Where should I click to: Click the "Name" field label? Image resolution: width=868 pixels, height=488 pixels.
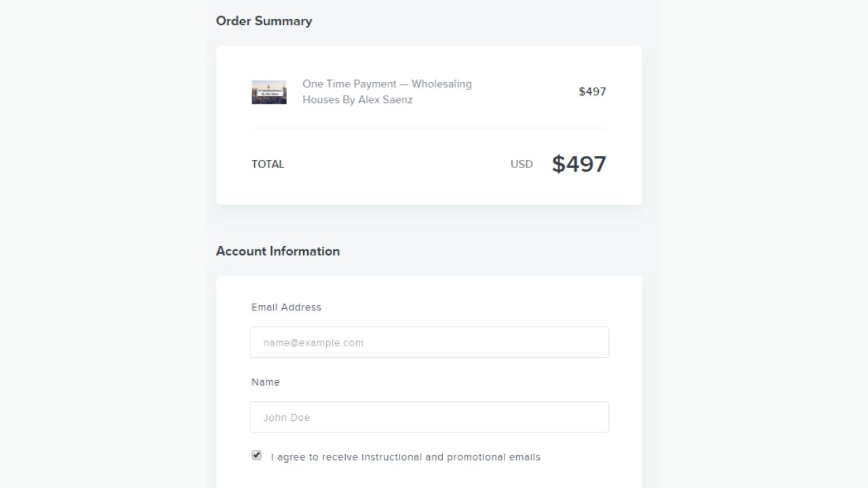pos(265,382)
